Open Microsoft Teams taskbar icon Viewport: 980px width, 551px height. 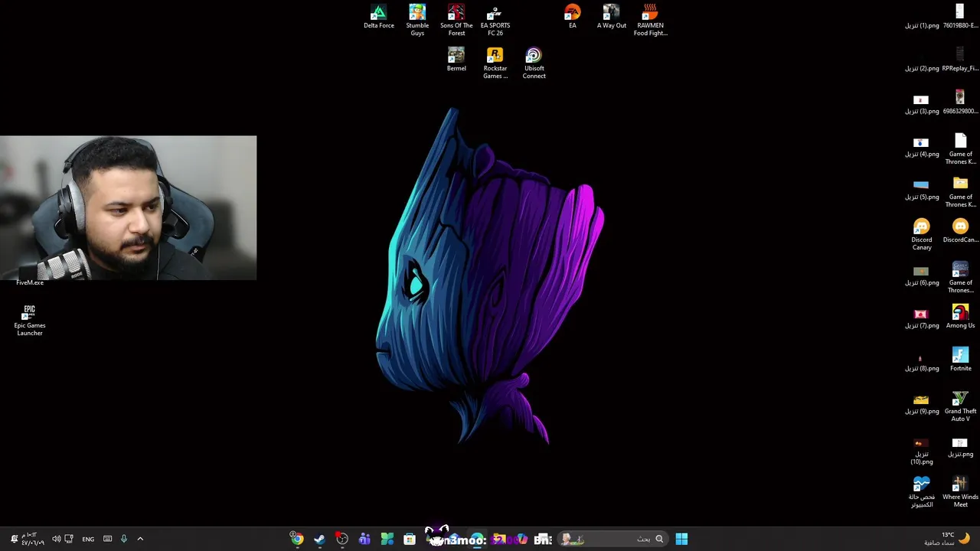pos(364,539)
